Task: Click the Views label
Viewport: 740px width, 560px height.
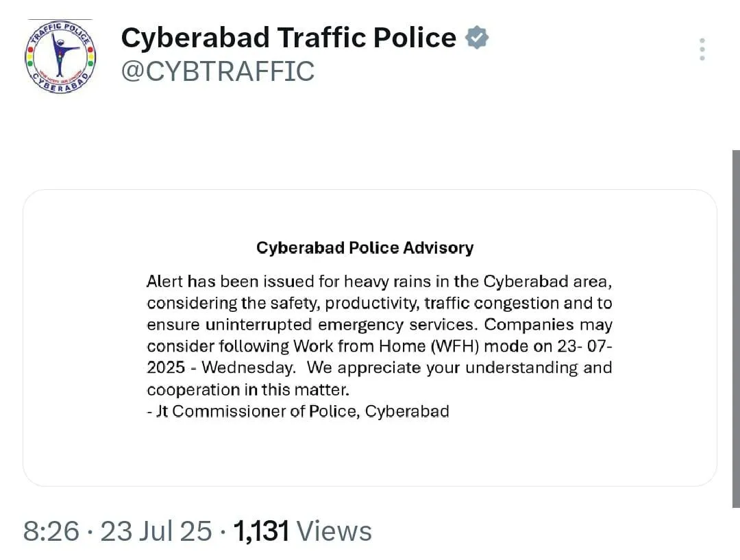Action: [x=334, y=531]
